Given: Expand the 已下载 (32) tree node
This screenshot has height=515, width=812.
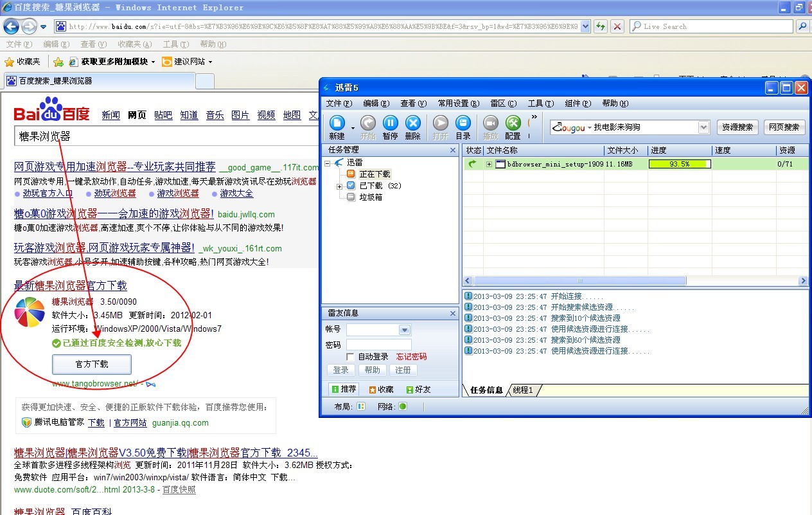Looking at the screenshot, I should click(x=340, y=186).
